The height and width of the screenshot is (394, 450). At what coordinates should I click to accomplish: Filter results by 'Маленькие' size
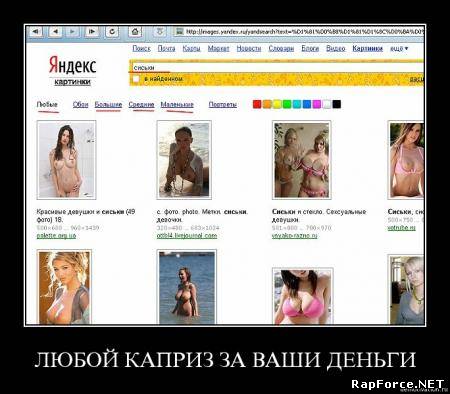(x=177, y=105)
